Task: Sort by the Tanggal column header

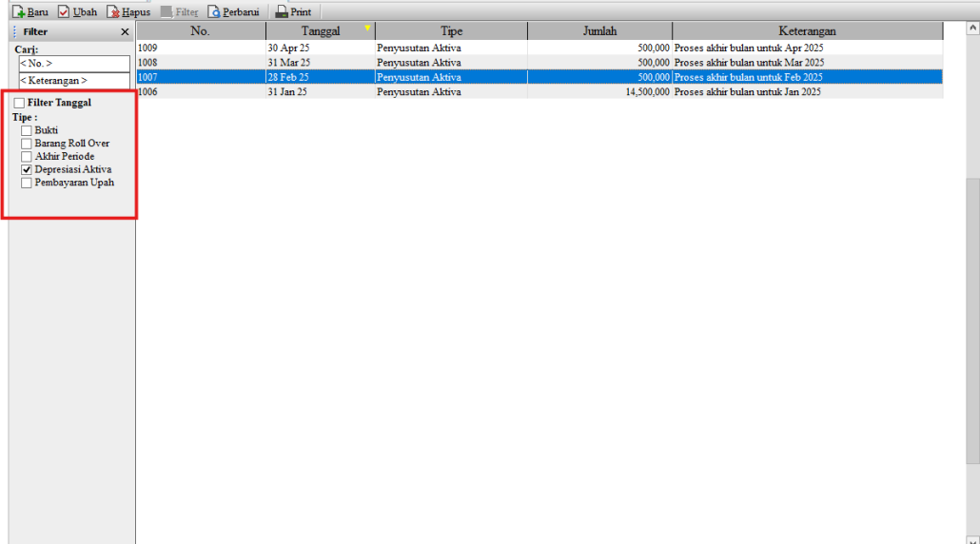Action: pos(321,31)
